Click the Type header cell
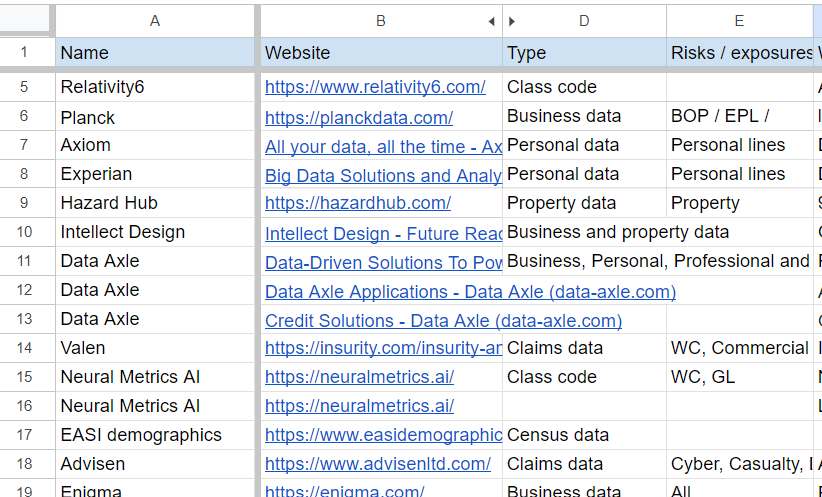 point(584,52)
